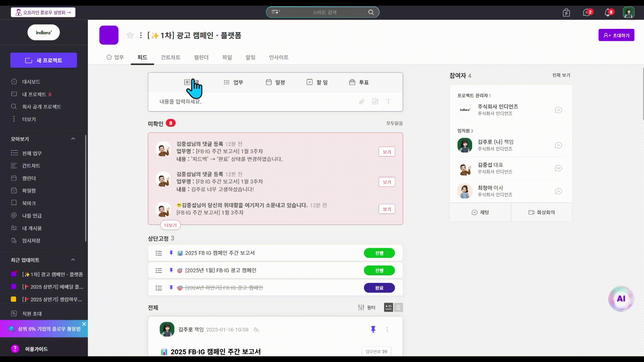The width and height of the screenshot is (644, 362).
Task: Open the shop bag icon in header
Action: (566, 13)
